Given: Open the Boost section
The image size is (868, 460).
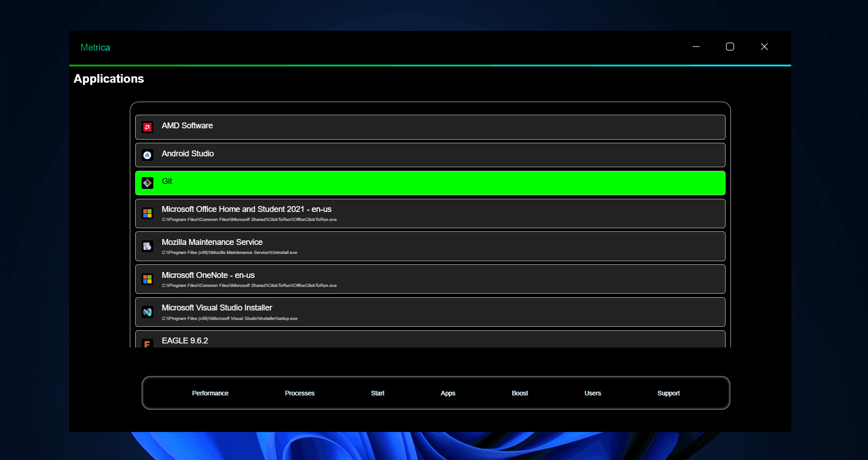Looking at the screenshot, I should click(520, 393).
